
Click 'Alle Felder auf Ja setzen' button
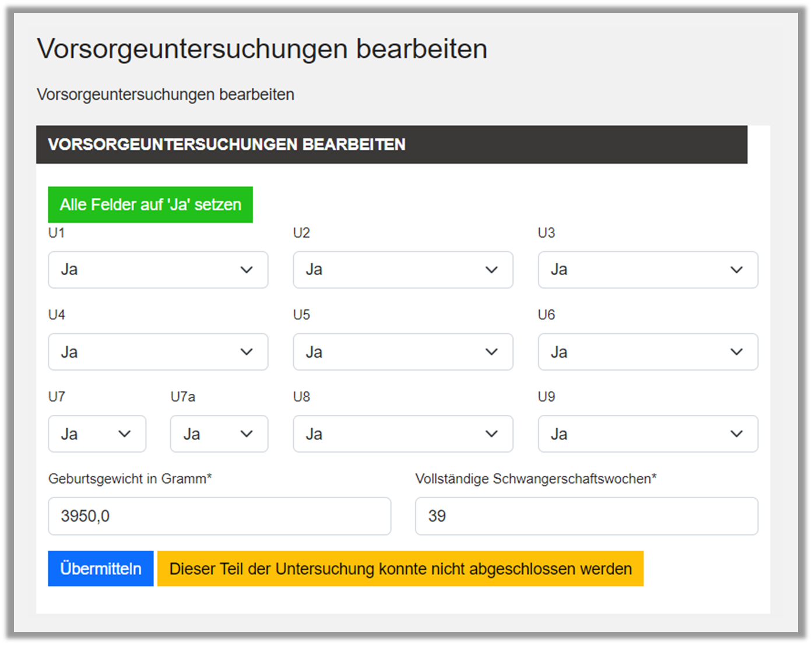[x=150, y=205]
